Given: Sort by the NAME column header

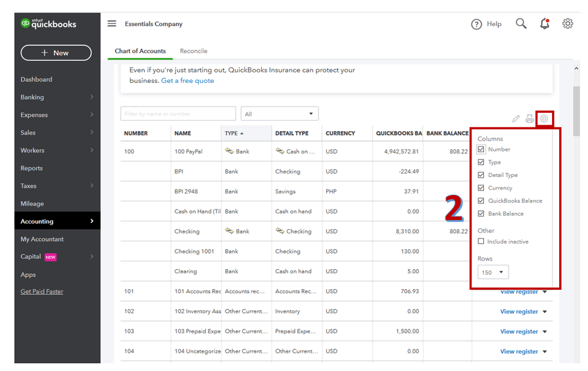Looking at the screenshot, I should click(182, 133).
